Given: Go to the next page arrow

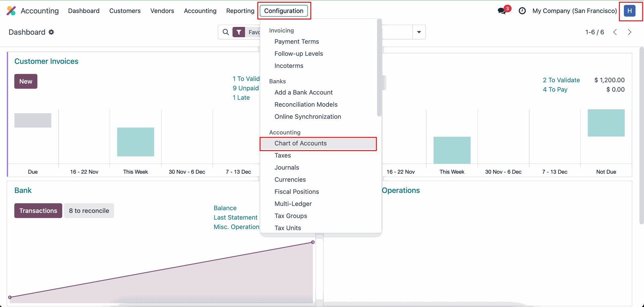Looking at the screenshot, I should point(630,32).
